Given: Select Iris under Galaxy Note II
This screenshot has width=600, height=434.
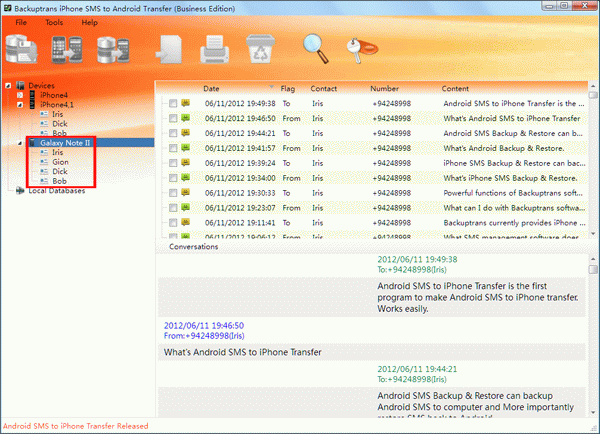Looking at the screenshot, I should 57,152.
